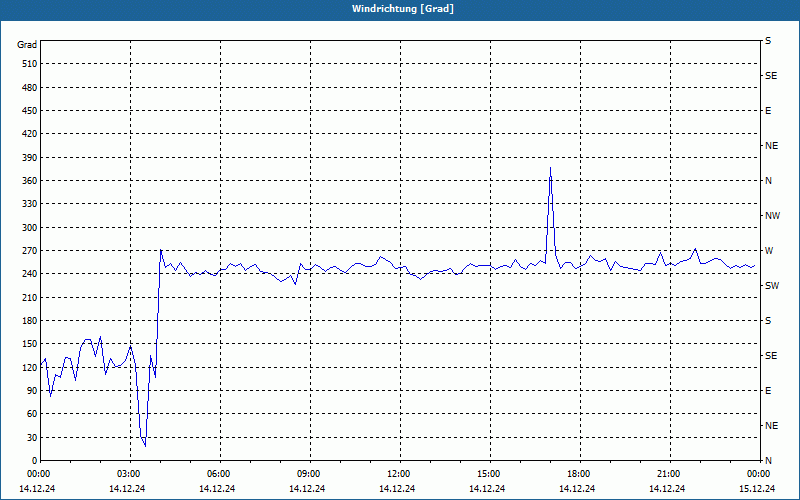The width and height of the screenshot is (800, 500).
Task: Click the y-axis value 0
Action: pyautogui.click(x=35, y=461)
